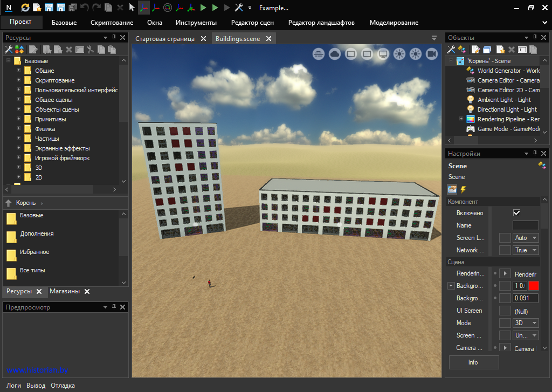Open the Mode dropdown showing 3D
The height and width of the screenshot is (392, 552).
pos(526,323)
